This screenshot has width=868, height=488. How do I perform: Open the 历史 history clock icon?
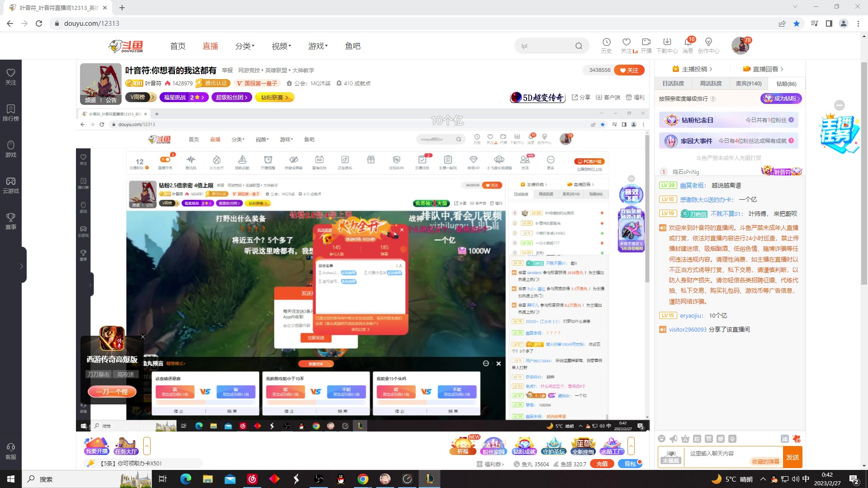coord(606,45)
